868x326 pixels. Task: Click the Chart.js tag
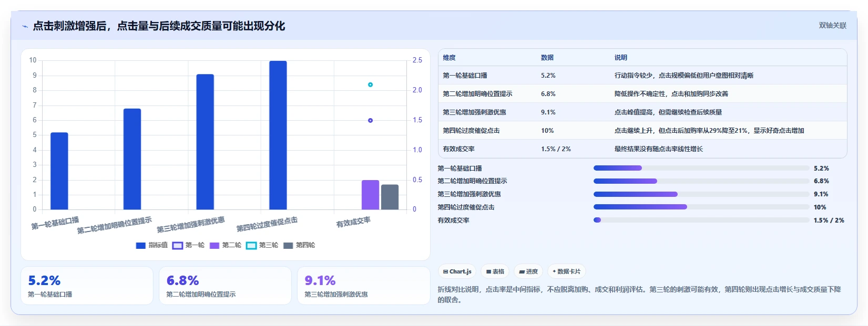tap(457, 271)
